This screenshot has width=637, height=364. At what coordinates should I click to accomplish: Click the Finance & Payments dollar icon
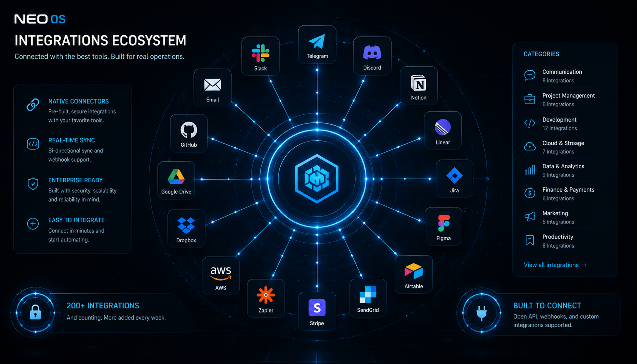pos(530,193)
